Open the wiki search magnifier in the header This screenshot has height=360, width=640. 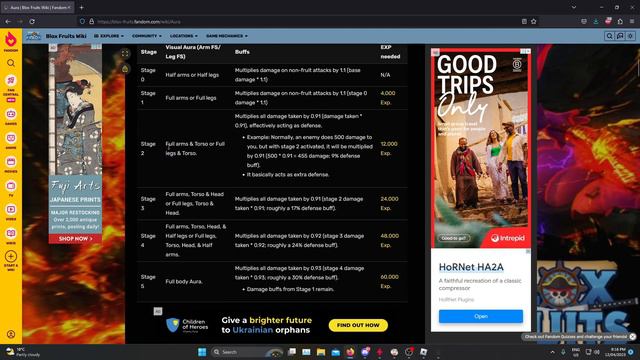[609, 36]
